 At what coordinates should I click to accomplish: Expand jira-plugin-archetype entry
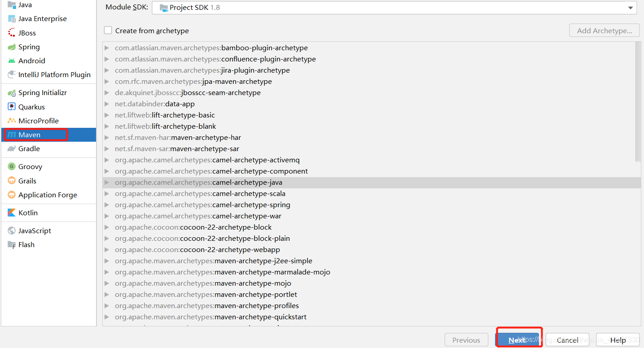click(x=107, y=70)
